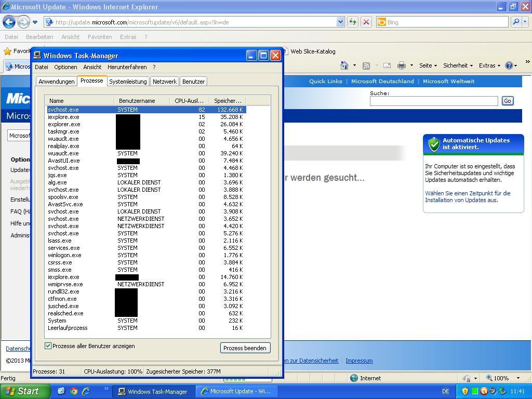Click the Print icon in IE command bar
532x399 pixels.
tap(402, 65)
